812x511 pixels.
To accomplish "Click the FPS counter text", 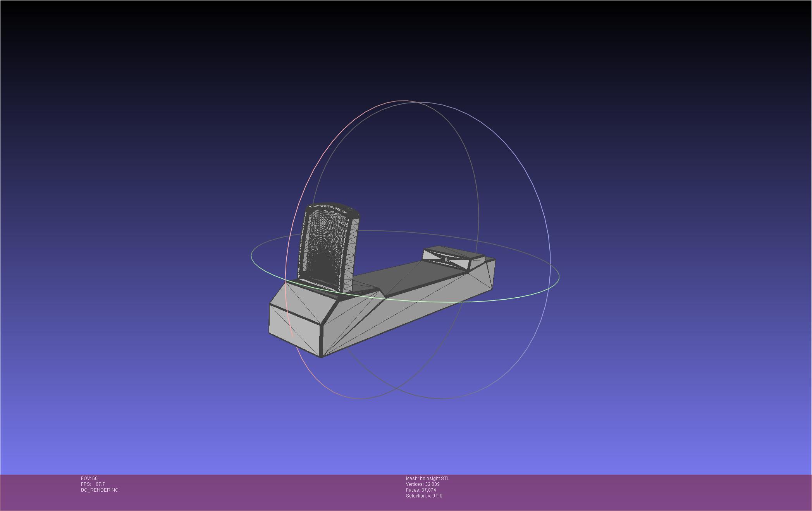I will [x=93, y=484].
